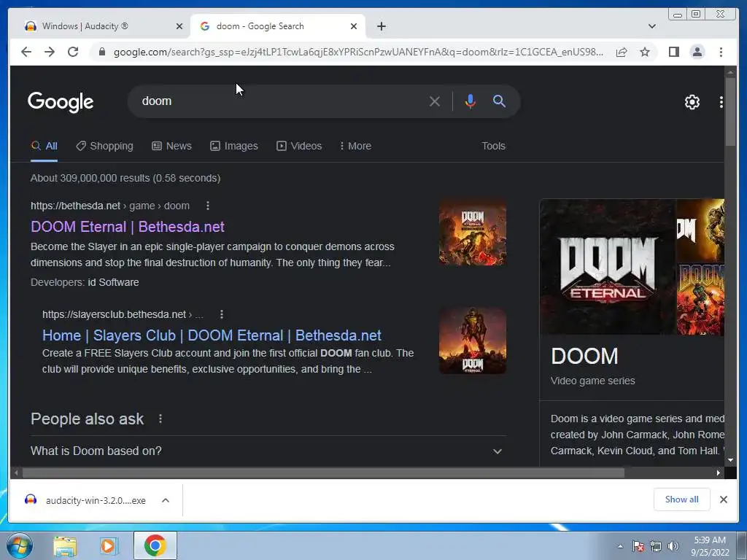747x560 pixels.
Task: Open Chrome profile avatar
Action: tap(697, 52)
